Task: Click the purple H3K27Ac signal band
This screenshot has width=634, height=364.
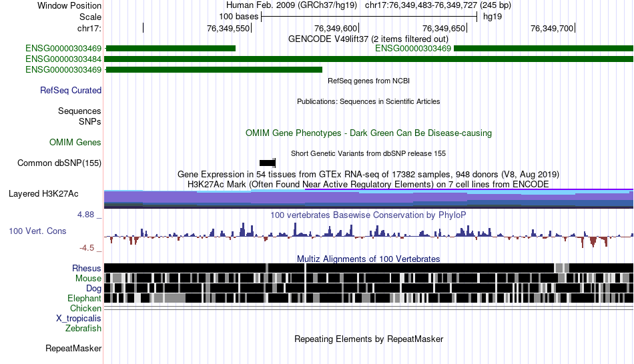Action: (x=369, y=199)
